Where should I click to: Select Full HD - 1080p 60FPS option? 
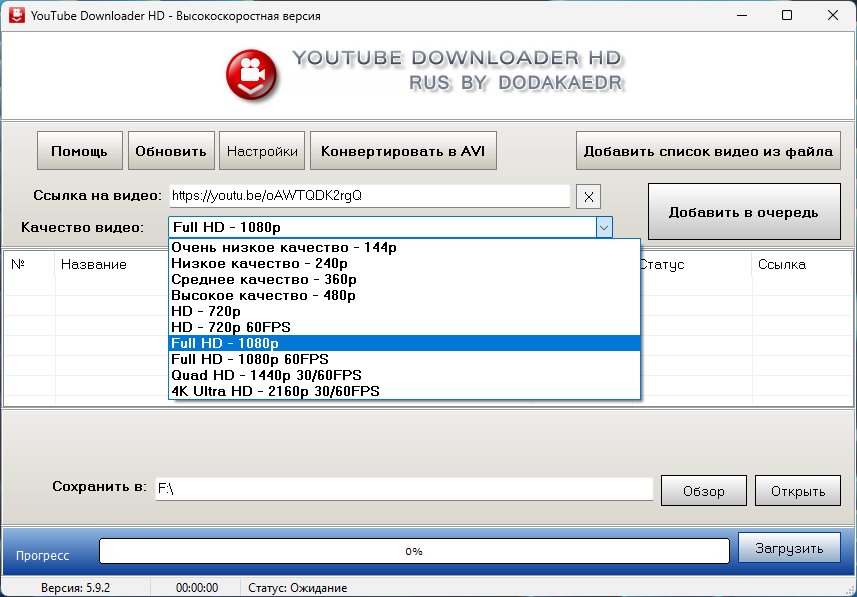404,359
